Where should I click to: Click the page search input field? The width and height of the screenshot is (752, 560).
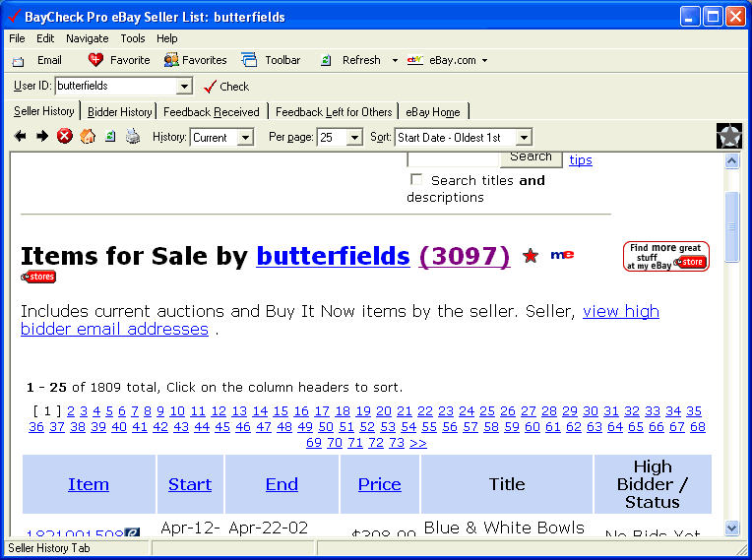click(x=453, y=159)
